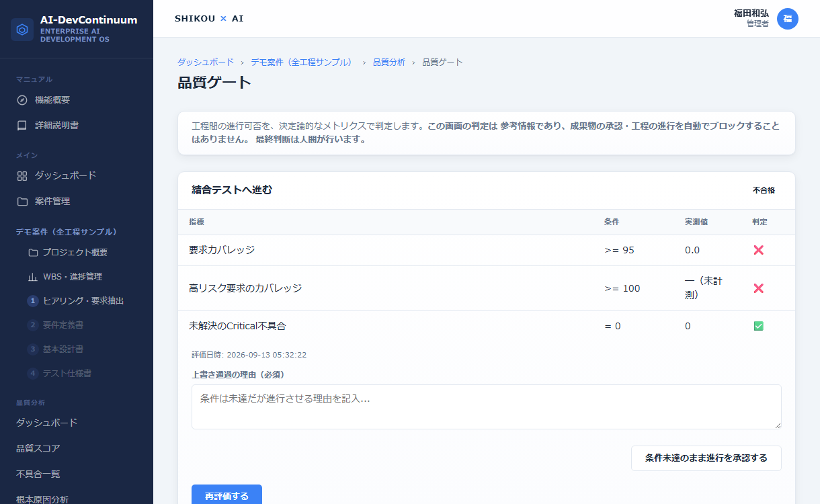Image resolution: width=820 pixels, height=504 pixels.
Task: Click the red X for 高リスク要求のカバレッジ
Action: (759, 288)
